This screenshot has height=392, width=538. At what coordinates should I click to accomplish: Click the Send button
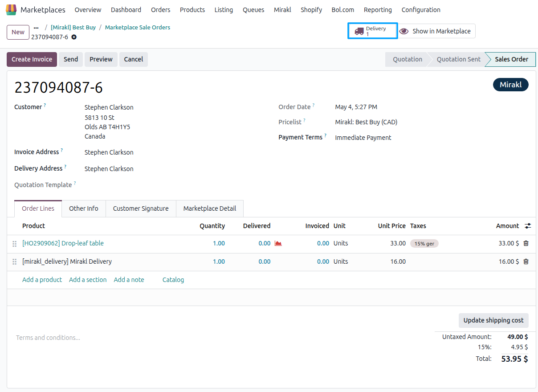[x=71, y=59]
